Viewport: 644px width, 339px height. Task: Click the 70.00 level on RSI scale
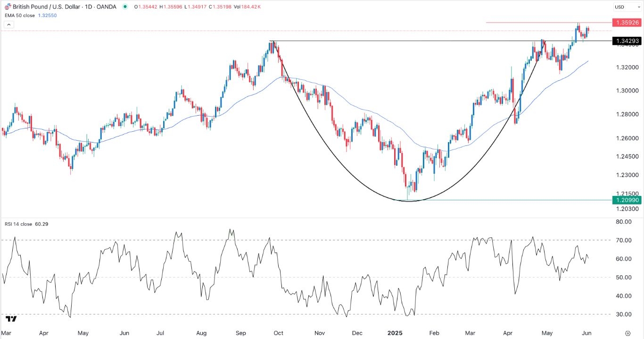[623, 240]
